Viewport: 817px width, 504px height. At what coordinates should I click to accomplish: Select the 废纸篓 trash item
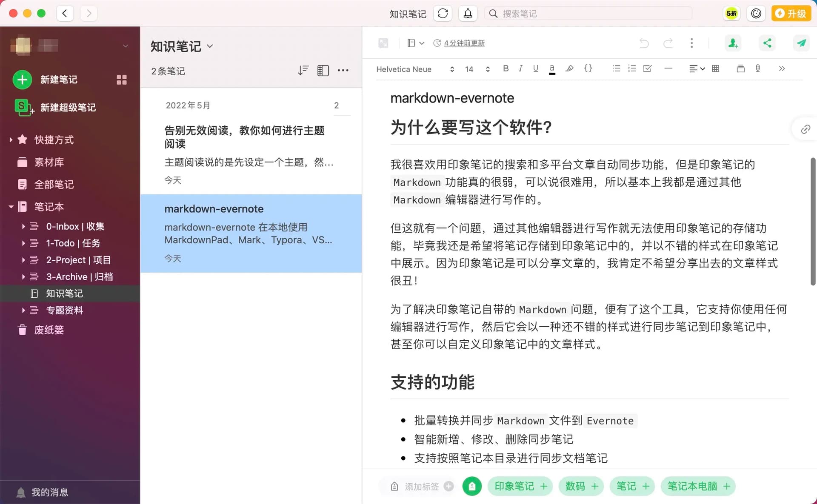click(x=49, y=330)
